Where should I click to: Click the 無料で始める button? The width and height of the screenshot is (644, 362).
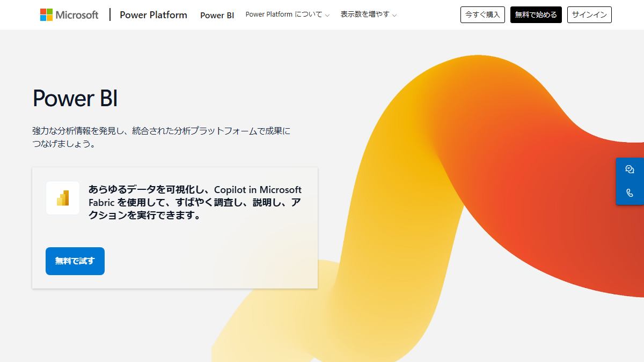pos(536,15)
